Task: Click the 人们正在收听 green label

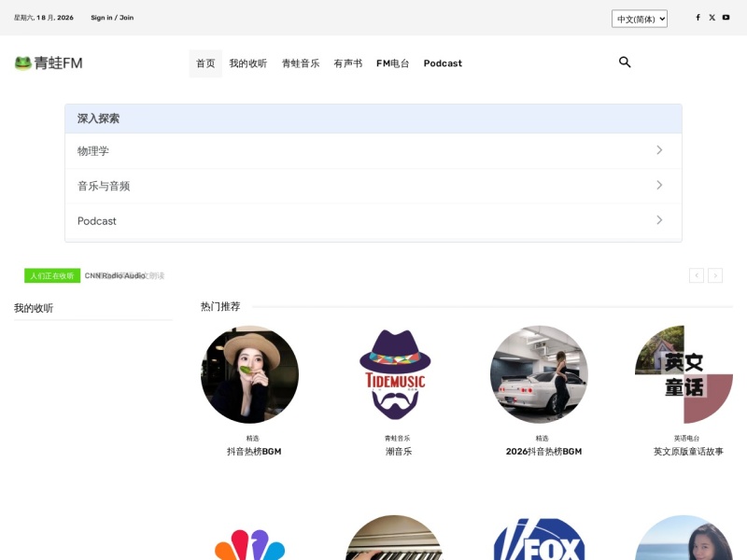Action: [x=52, y=275]
